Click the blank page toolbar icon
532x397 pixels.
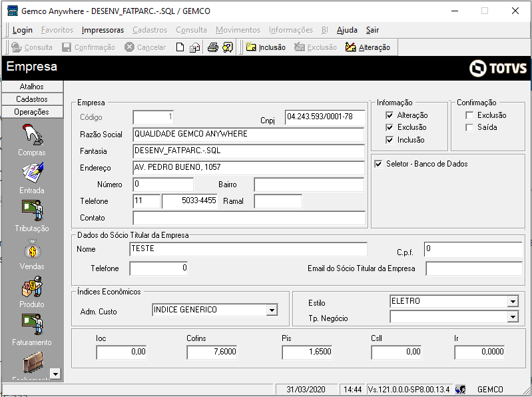tap(180, 47)
